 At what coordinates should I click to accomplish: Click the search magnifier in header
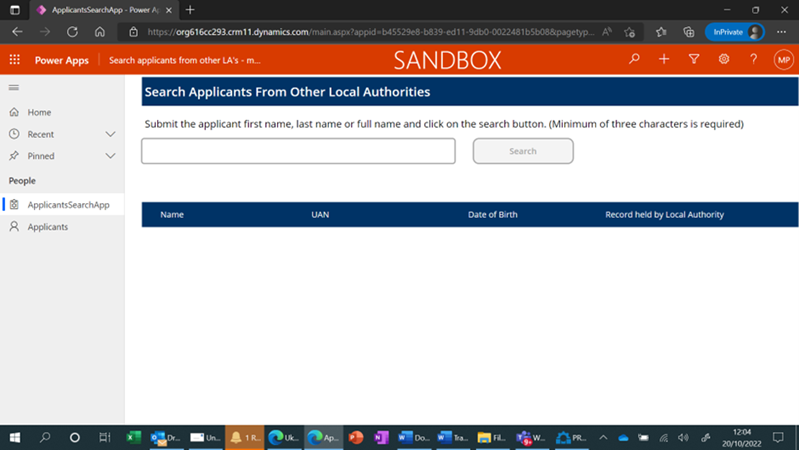point(634,60)
